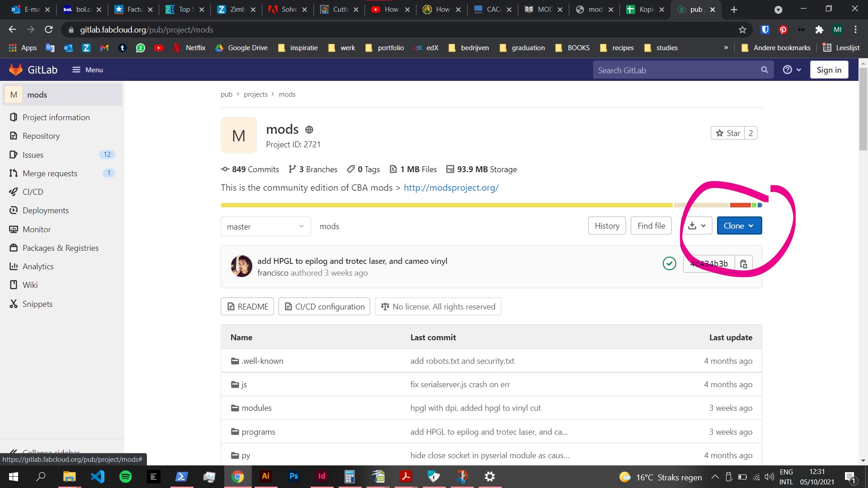
Task: Open the 3 Branches link
Action: (x=313, y=169)
